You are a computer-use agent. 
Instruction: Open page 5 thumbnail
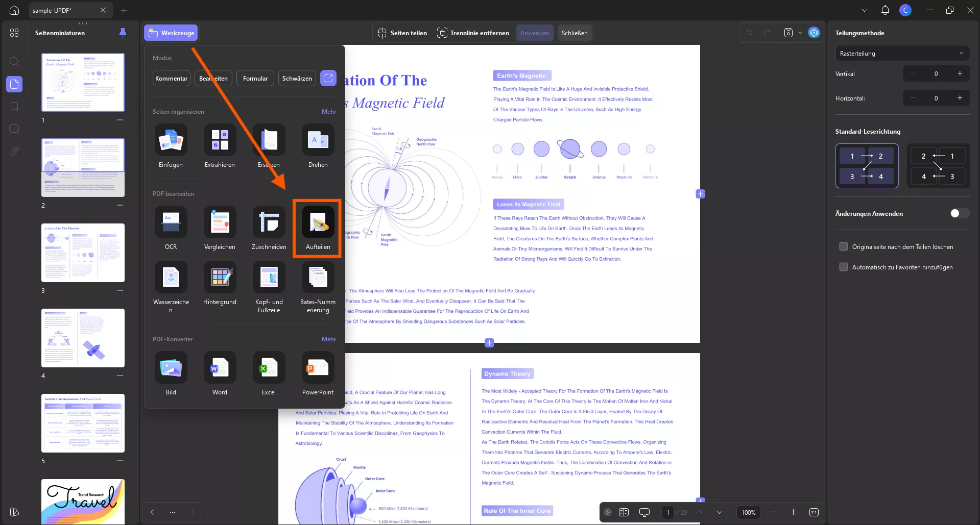click(x=83, y=423)
